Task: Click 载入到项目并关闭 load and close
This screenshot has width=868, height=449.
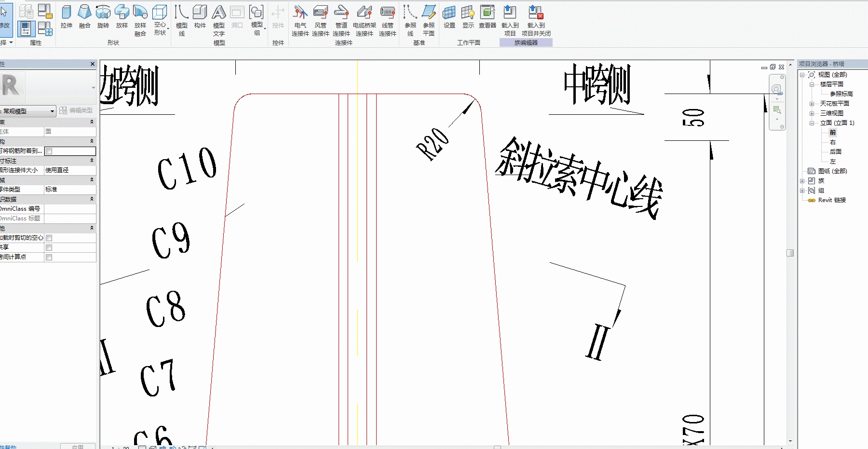Action: (536, 20)
